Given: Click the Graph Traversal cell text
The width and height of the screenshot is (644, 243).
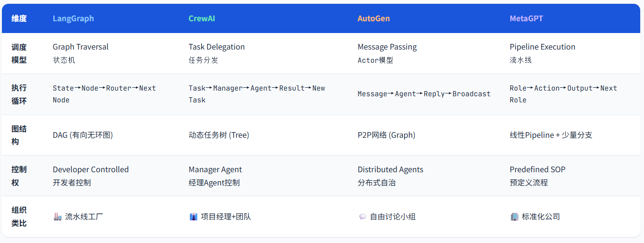Looking at the screenshot, I should click(81, 47).
